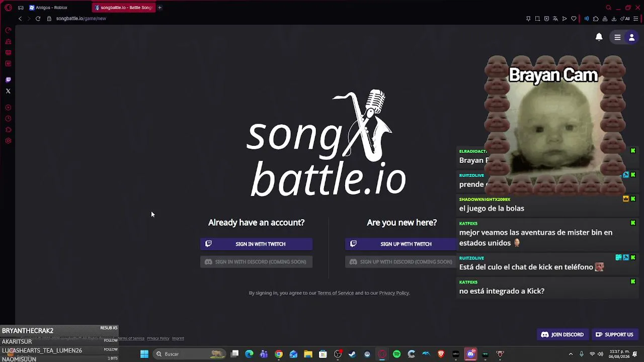Viewport: 644px width, 362px height.
Task: Click the songbattle.io logo
Action: click(x=326, y=144)
